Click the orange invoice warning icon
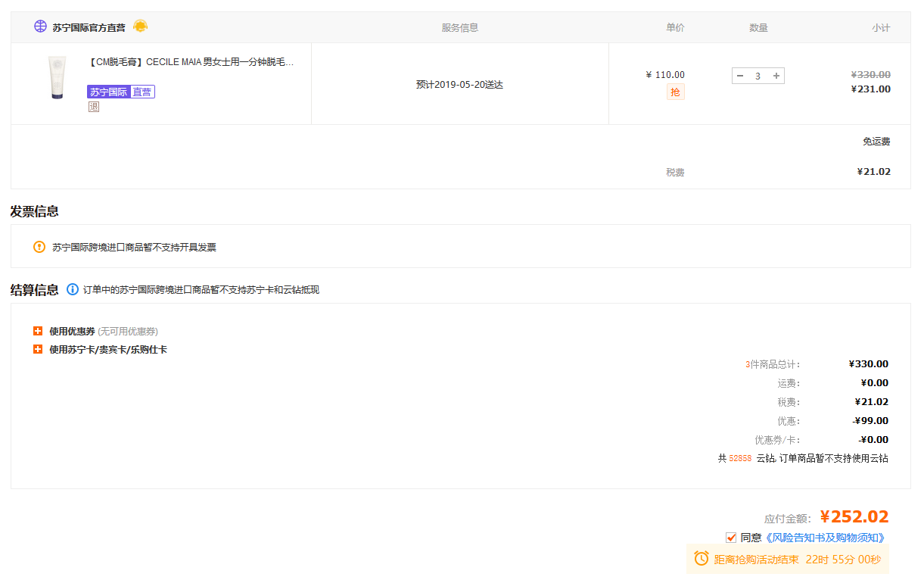This screenshot has width=924, height=580. (39, 247)
